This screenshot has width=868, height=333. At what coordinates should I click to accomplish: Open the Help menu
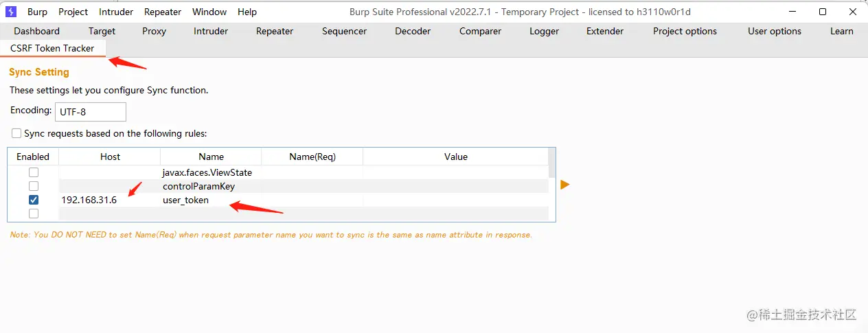pos(247,12)
